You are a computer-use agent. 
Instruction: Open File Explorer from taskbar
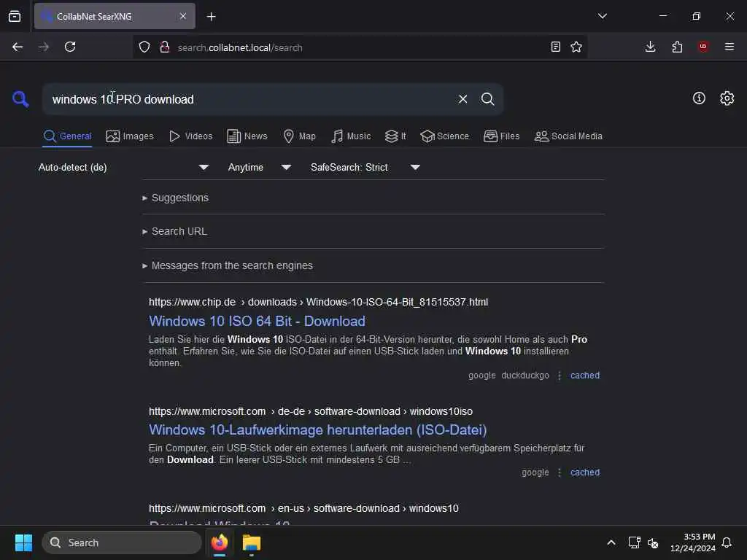pyautogui.click(x=252, y=542)
